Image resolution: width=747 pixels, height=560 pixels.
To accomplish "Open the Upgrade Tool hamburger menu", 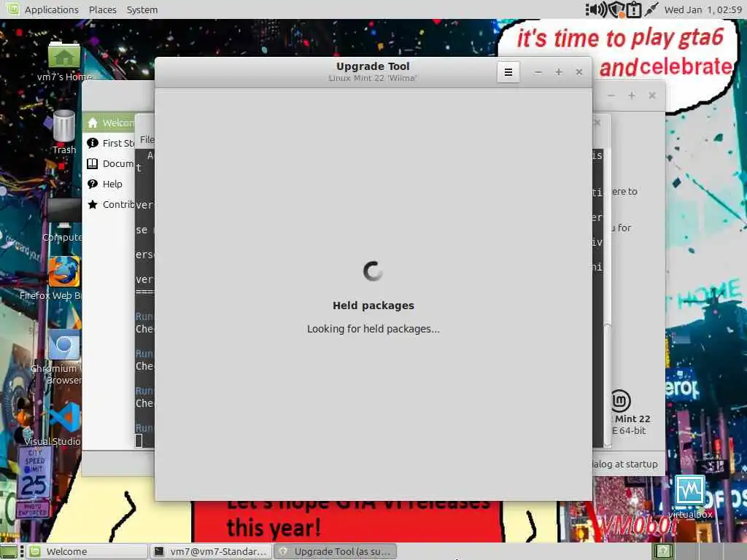I will [508, 72].
